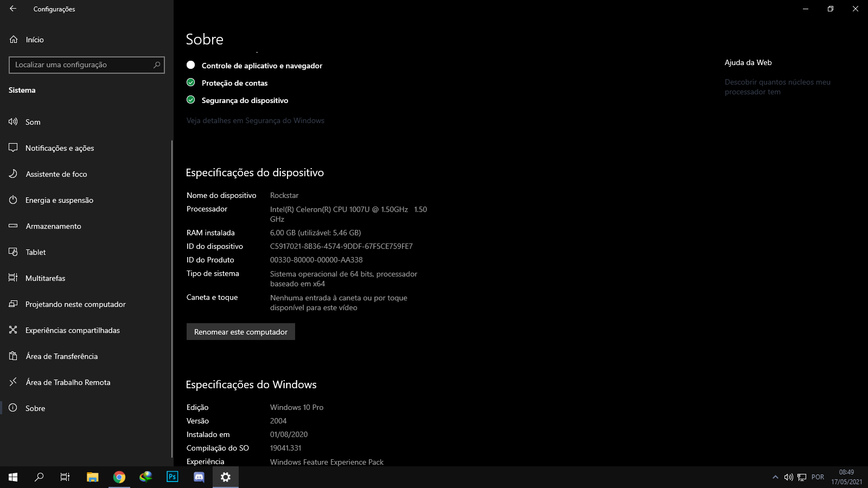Click RAM value 6,00 GB
868x488 pixels.
tap(315, 233)
